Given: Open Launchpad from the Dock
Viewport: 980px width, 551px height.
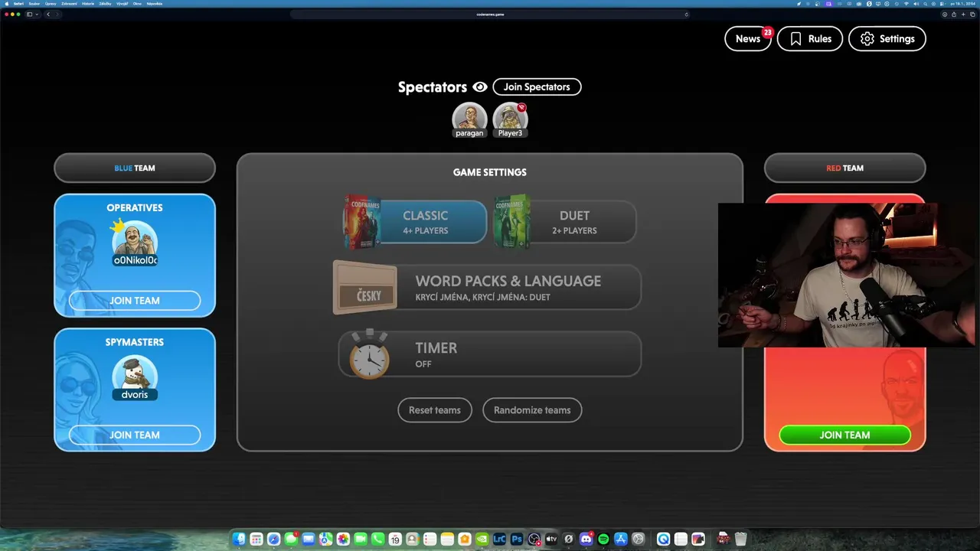Looking at the screenshot, I should tap(256, 539).
